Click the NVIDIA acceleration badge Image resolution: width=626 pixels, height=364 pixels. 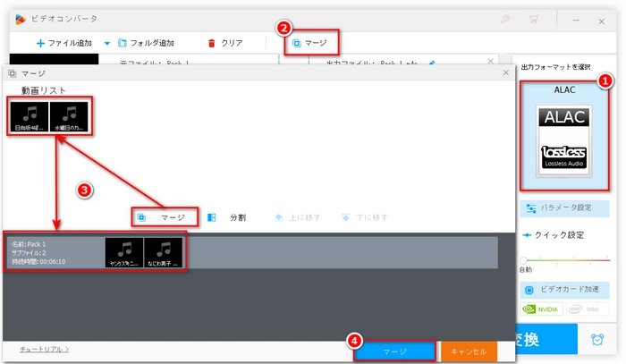542,310
